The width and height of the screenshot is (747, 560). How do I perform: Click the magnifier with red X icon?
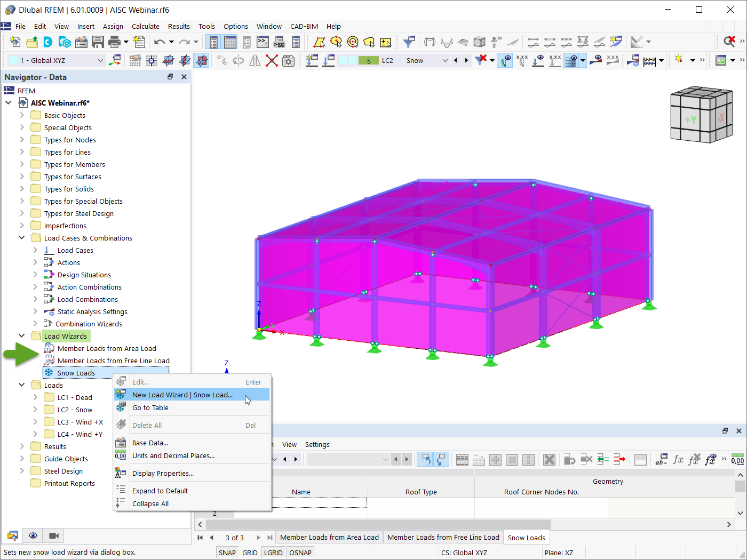point(729,42)
